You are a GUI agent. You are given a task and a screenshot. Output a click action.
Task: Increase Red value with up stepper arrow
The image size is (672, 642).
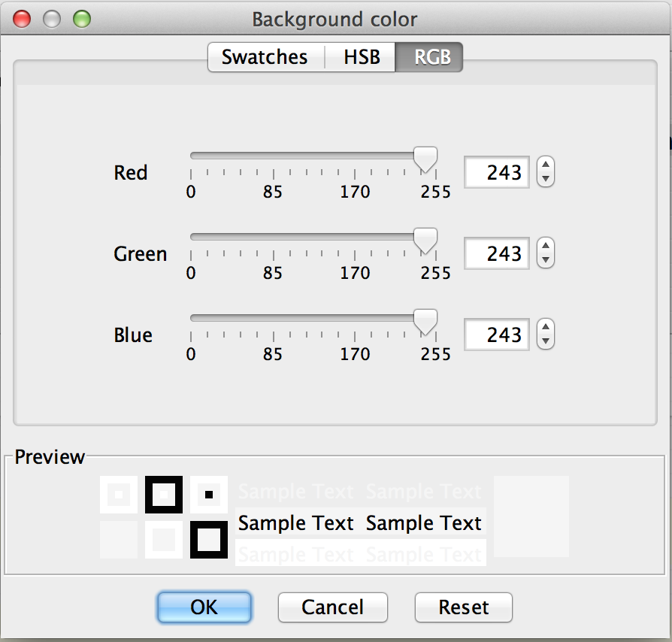pyautogui.click(x=546, y=165)
